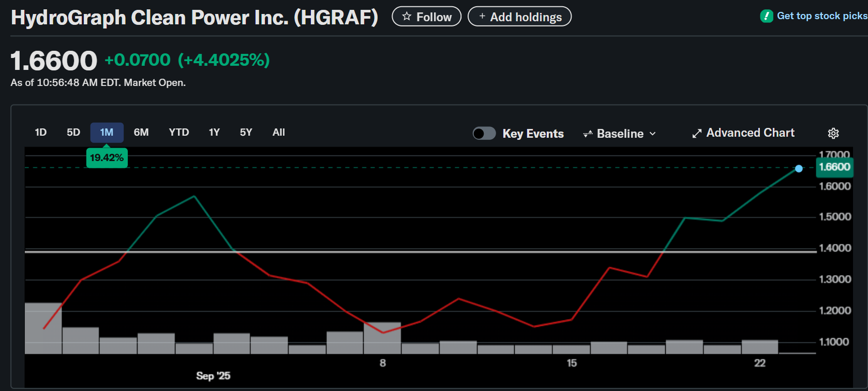Click the Baseline chart-type icon

pos(588,134)
